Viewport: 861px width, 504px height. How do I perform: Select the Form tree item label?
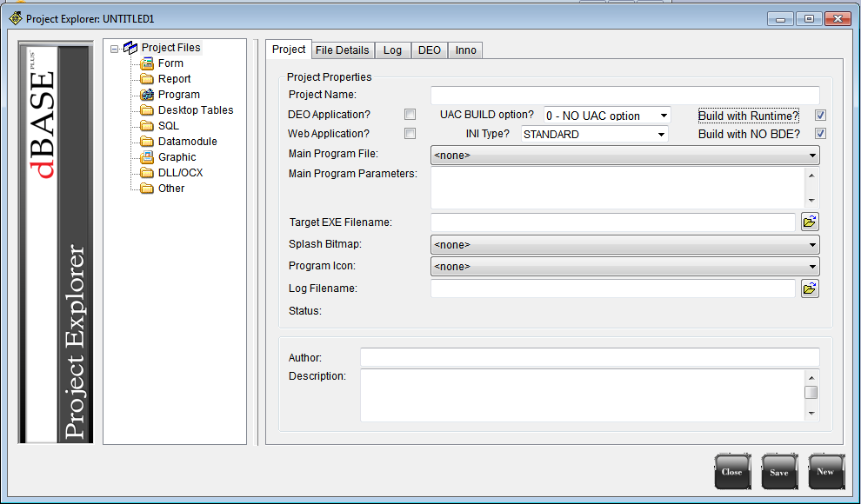pyautogui.click(x=170, y=63)
